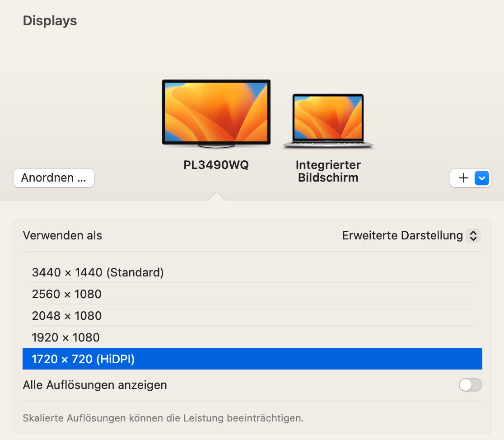504x440 pixels.
Task: Choose the 2048 × 1080 resolution
Action: point(252,315)
